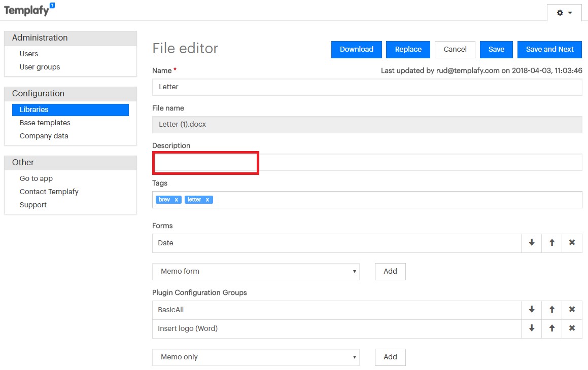Open the settings gear dropdown
The width and height of the screenshot is (588, 370).
coord(564,13)
